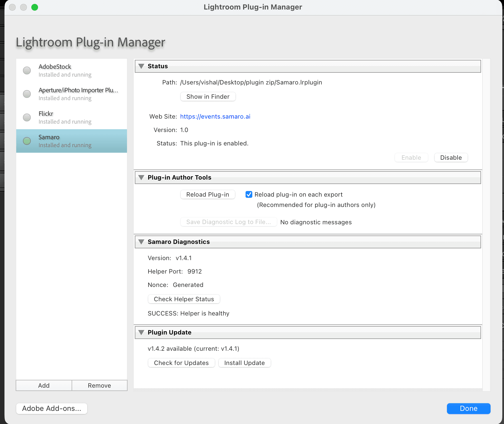Open Adobe Add-ons

52,408
